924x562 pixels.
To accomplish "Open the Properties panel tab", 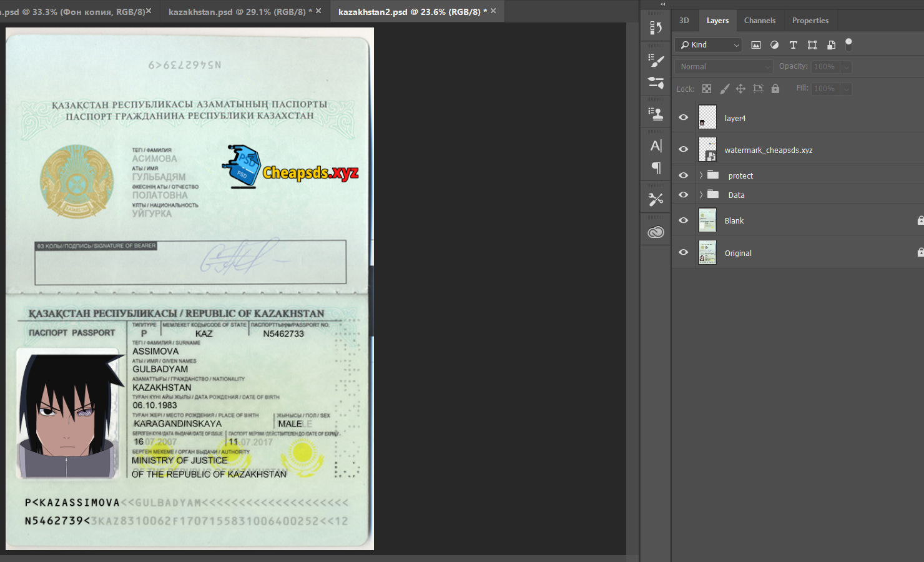I will pos(810,21).
